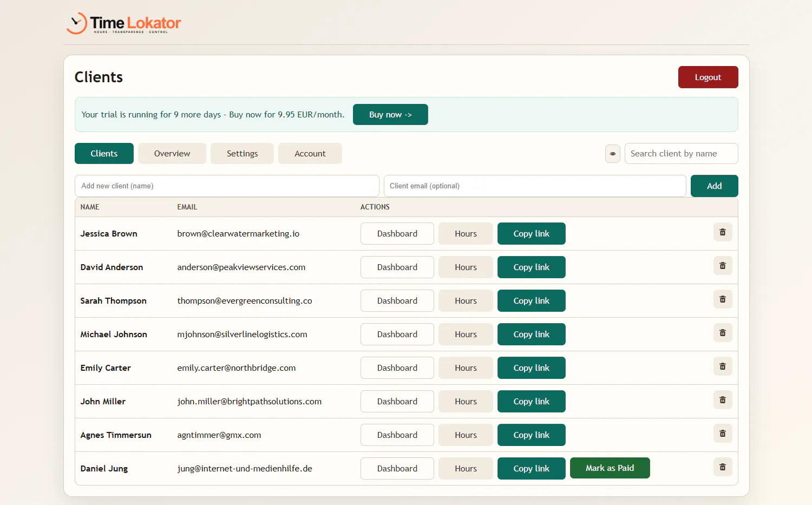Open Hours for David Anderson
Viewport: 812px width, 505px height.
click(466, 267)
